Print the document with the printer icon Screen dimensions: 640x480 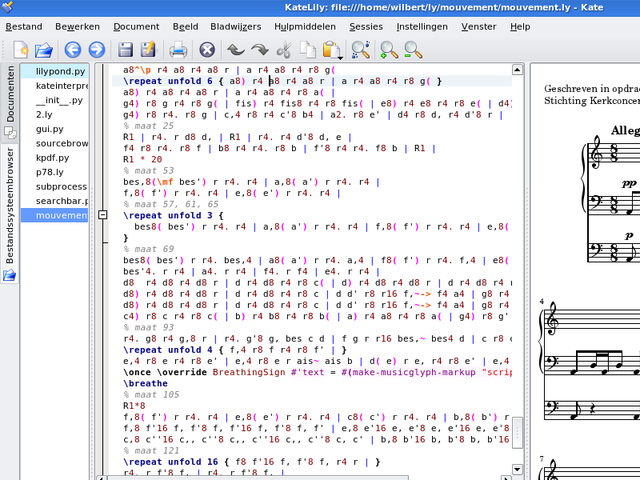coord(178,50)
